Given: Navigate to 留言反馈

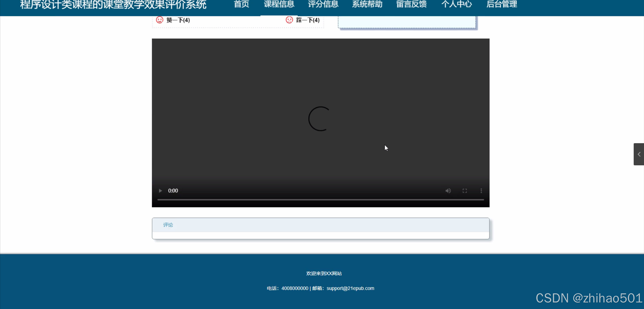Looking at the screenshot, I should (x=411, y=4).
